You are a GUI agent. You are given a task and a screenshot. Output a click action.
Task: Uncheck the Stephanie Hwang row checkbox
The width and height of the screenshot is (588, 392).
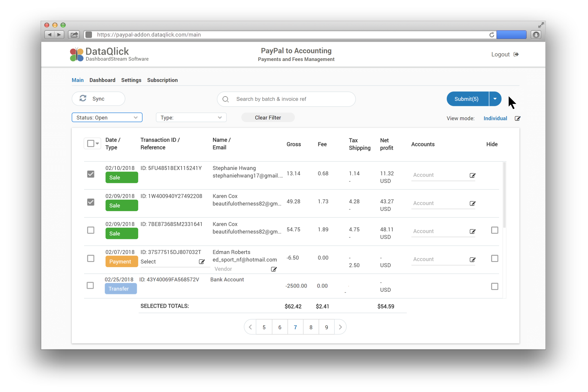coord(91,174)
